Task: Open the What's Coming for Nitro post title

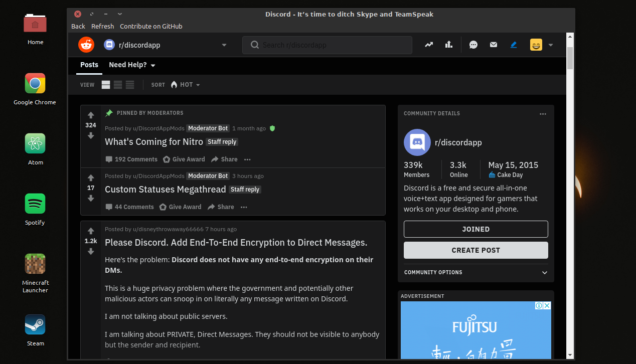Action: pos(154,142)
